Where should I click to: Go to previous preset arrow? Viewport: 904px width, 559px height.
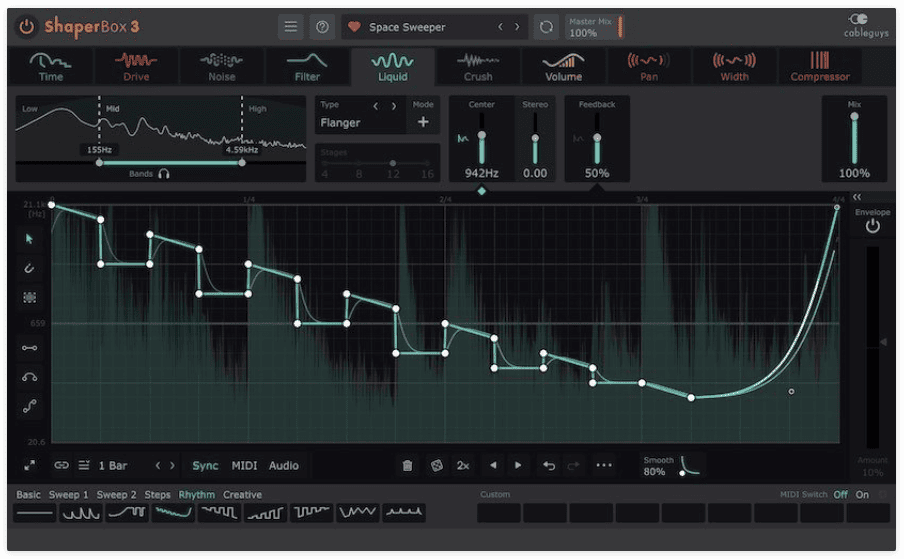(500, 27)
